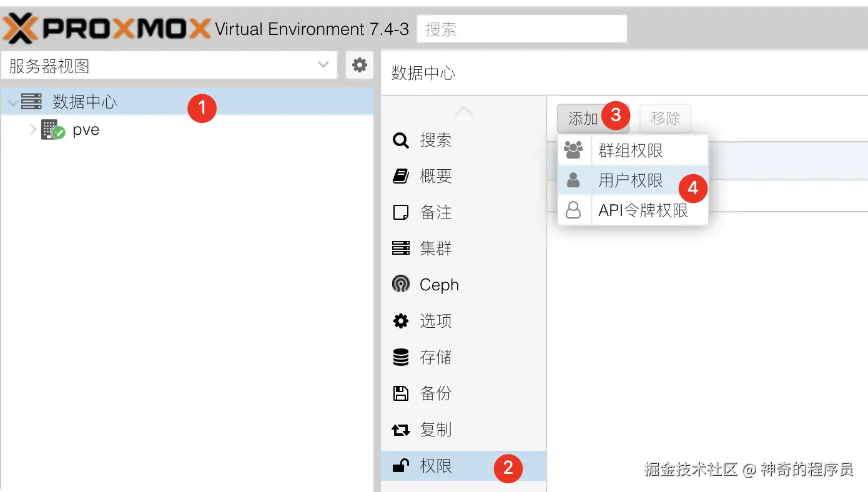Click the 移除 button

pyautogui.click(x=665, y=118)
